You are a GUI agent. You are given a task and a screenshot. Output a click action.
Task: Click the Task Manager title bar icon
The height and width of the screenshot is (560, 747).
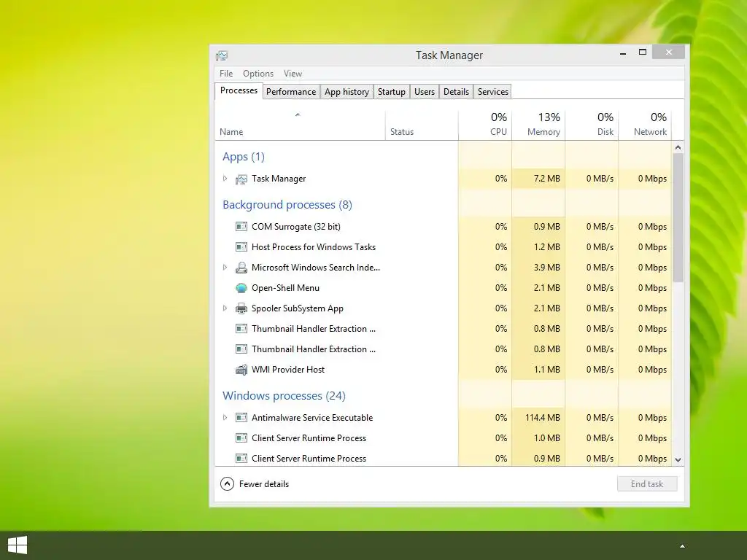222,55
